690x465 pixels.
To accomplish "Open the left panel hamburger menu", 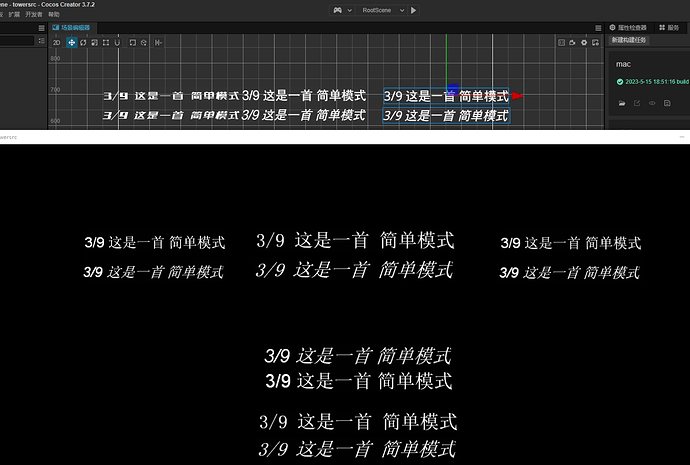I will click(x=41, y=28).
